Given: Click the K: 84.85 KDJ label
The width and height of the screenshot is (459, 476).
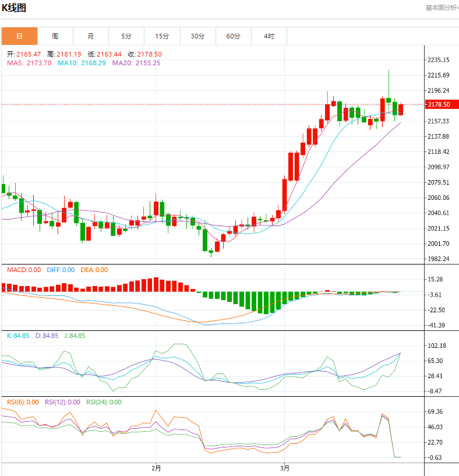Looking at the screenshot, I should tap(18, 336).
